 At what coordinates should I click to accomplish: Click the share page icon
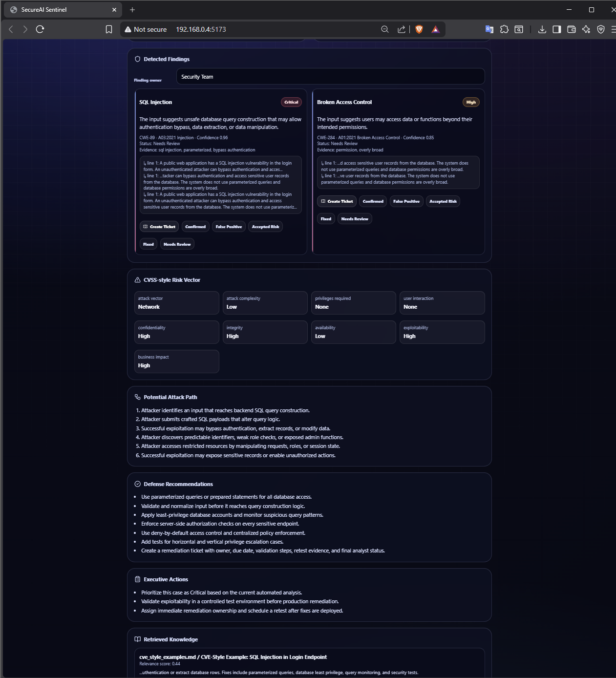pos(402,29)
